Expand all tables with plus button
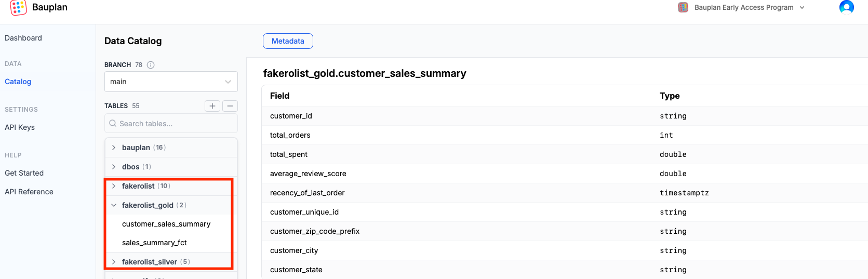 point(212,106)
